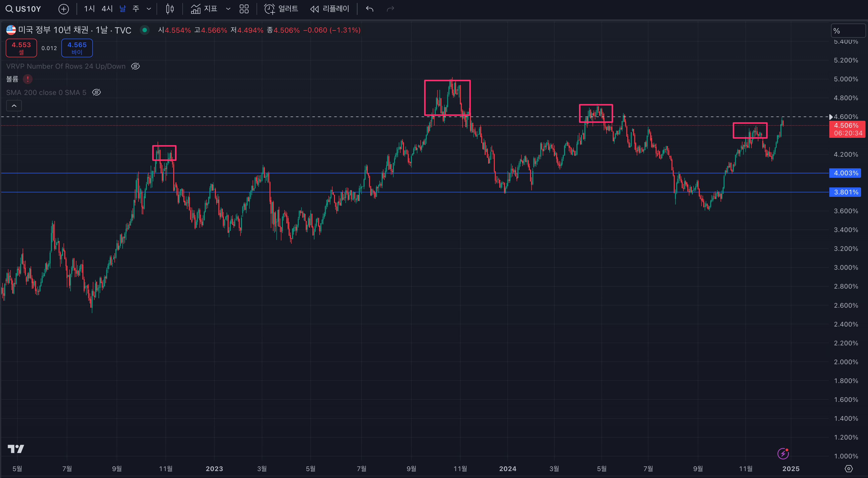Click the undo arrow
The image size is (868, 478).
[x=370, y=9]
